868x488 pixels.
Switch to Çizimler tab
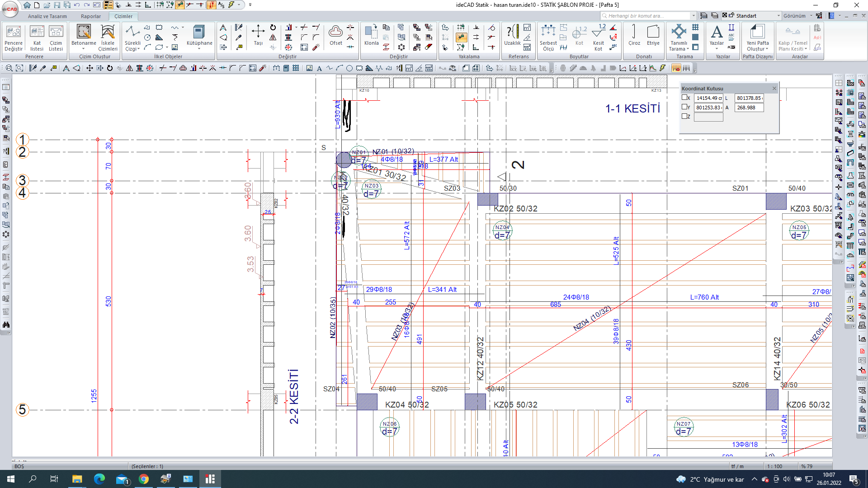pyautogui.click(x=123, y=16)
